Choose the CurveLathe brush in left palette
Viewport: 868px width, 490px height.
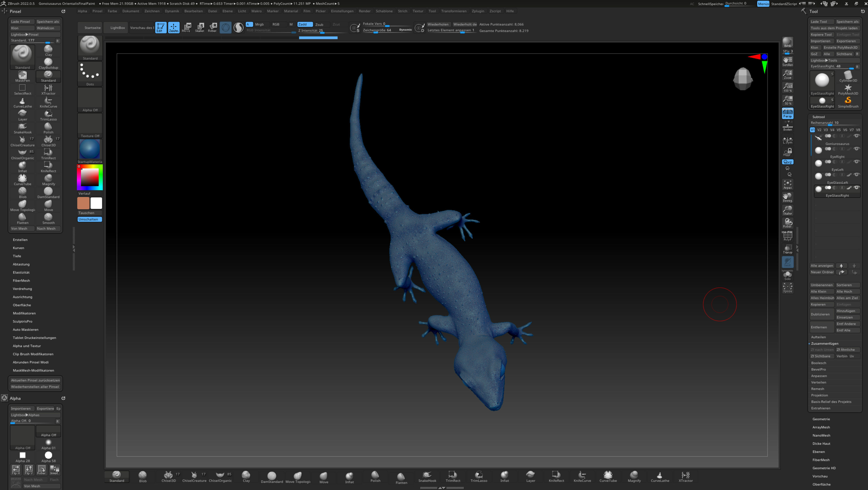23,102
